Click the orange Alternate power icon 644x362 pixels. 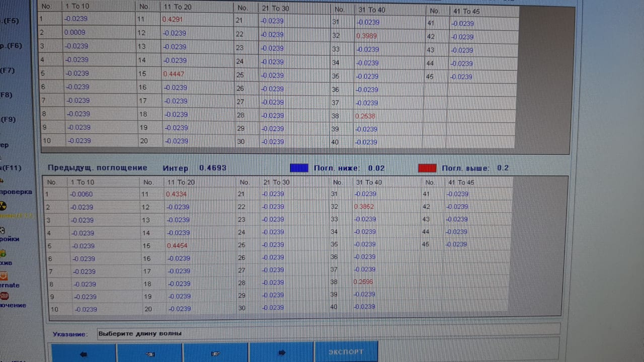[x=4, y=276]
